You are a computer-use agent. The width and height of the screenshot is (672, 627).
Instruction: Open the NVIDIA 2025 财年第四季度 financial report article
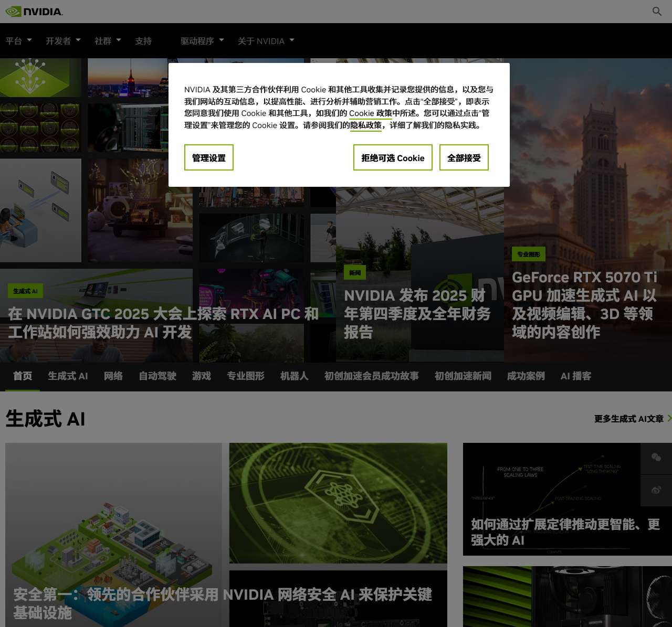417,314
